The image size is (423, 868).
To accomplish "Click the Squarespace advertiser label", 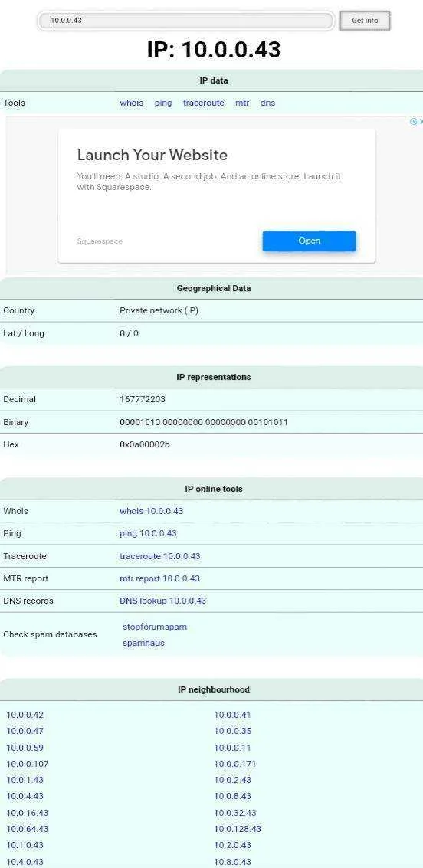I will (100, 241).
